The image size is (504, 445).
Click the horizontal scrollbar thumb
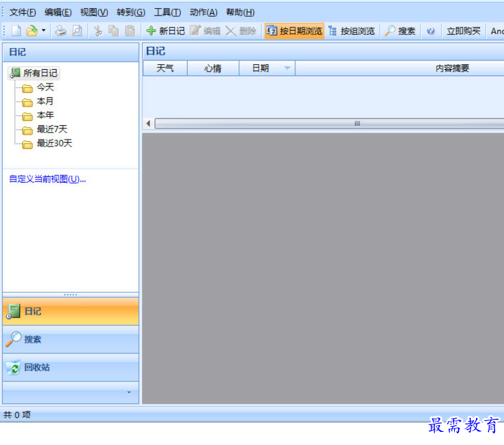[x=329, y=123]
